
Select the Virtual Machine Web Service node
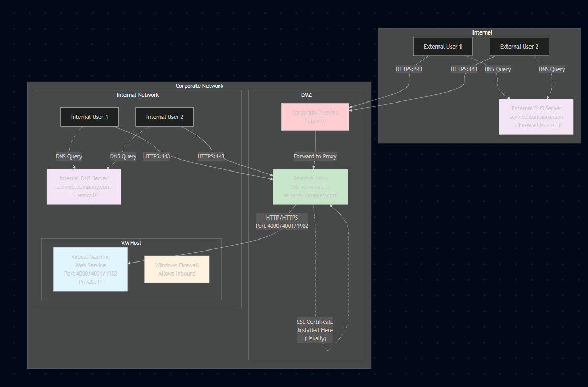pyautogui.click(x=90, y=269)
